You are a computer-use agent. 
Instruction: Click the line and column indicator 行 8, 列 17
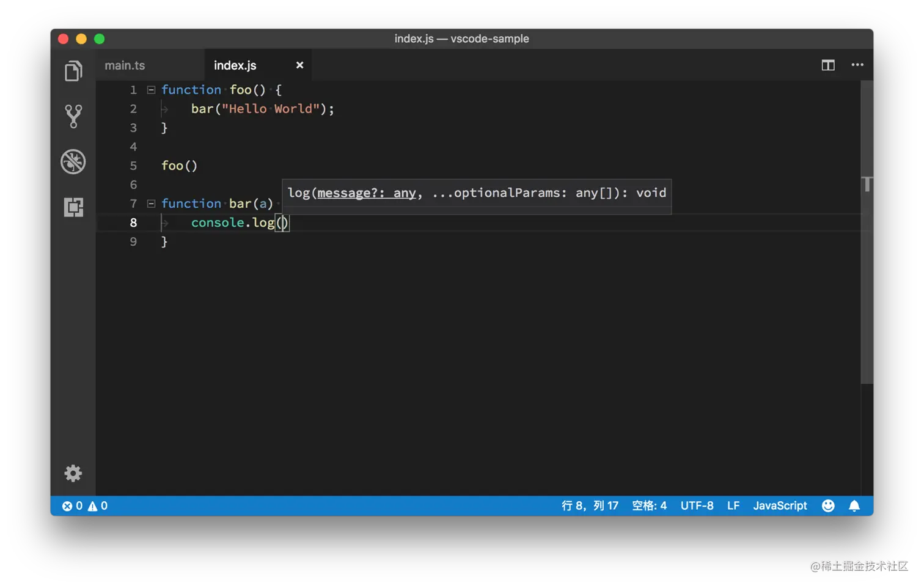tap(590, 506)
